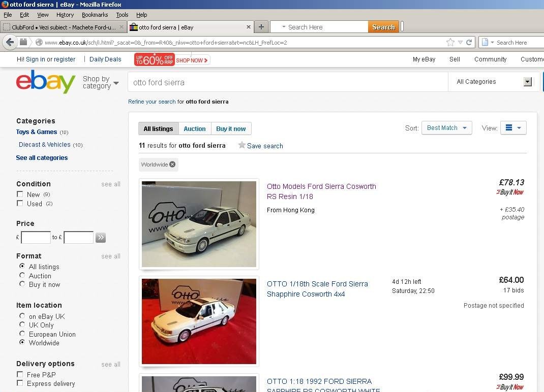Viewport: 544px width, 392px height.
Task: Click the Save search star icon
Action: [241, 145]
